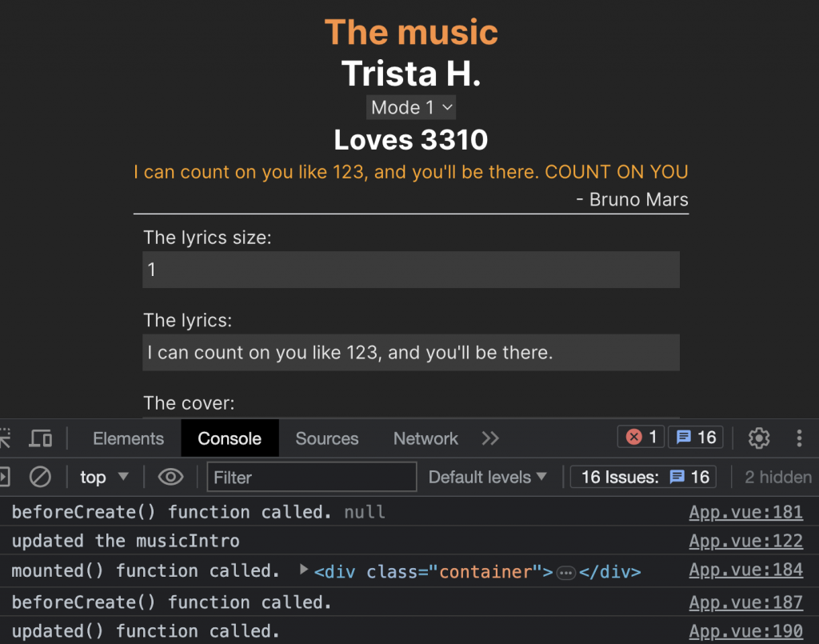
Task: Open the top JavaScript context selector
Action: click(x=104, y=477)
